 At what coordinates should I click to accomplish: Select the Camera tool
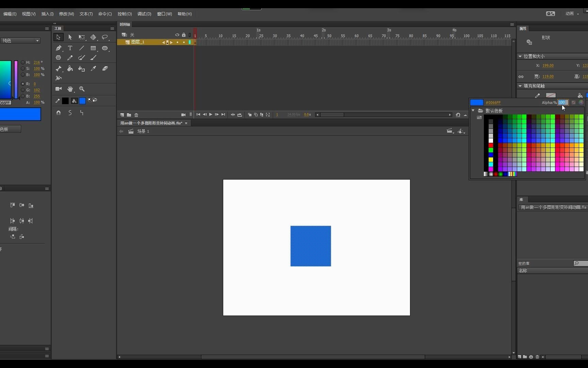[59, 89]
